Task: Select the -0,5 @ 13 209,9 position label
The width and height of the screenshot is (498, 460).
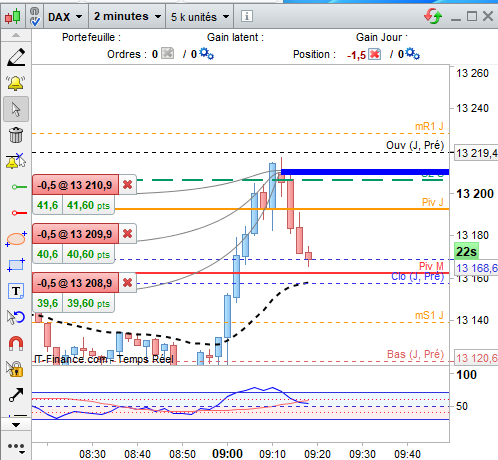Action: point(75,234)
